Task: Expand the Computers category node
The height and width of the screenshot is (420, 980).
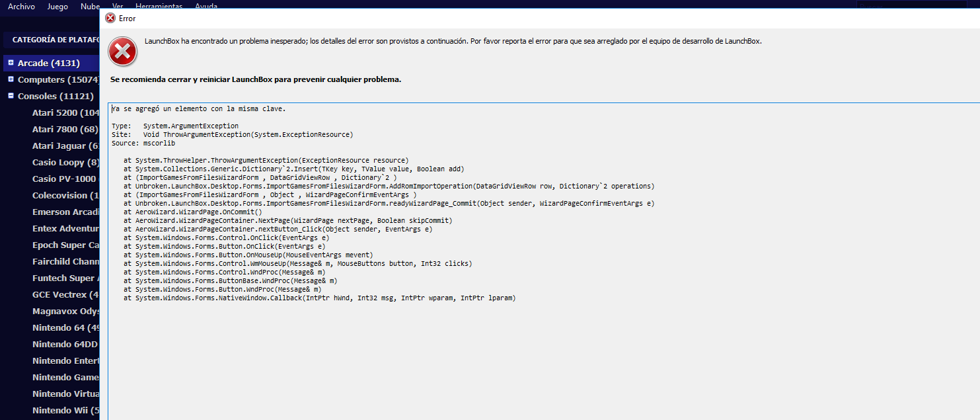Action: pyautogui.click(x=11, y=79)
